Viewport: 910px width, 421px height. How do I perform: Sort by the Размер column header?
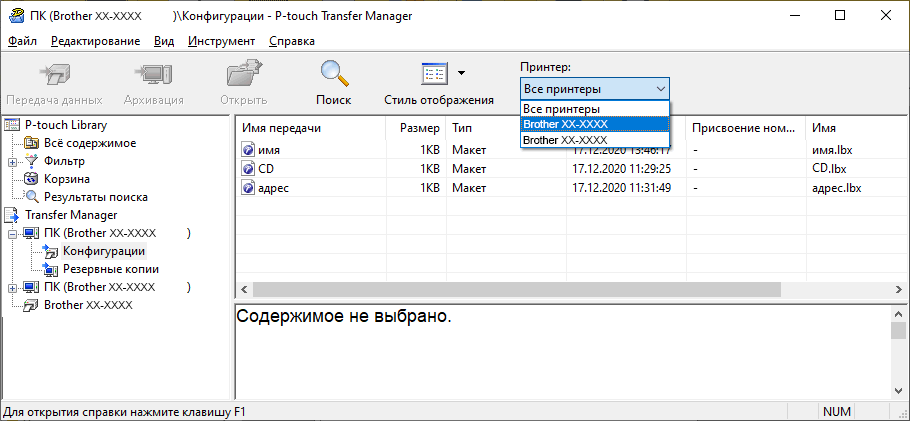click(419, 128)
